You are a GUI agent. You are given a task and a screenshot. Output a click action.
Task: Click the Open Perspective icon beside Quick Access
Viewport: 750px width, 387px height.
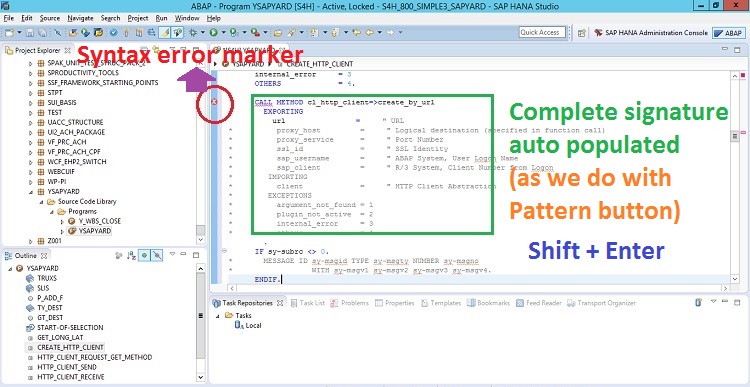coord(581,33)
